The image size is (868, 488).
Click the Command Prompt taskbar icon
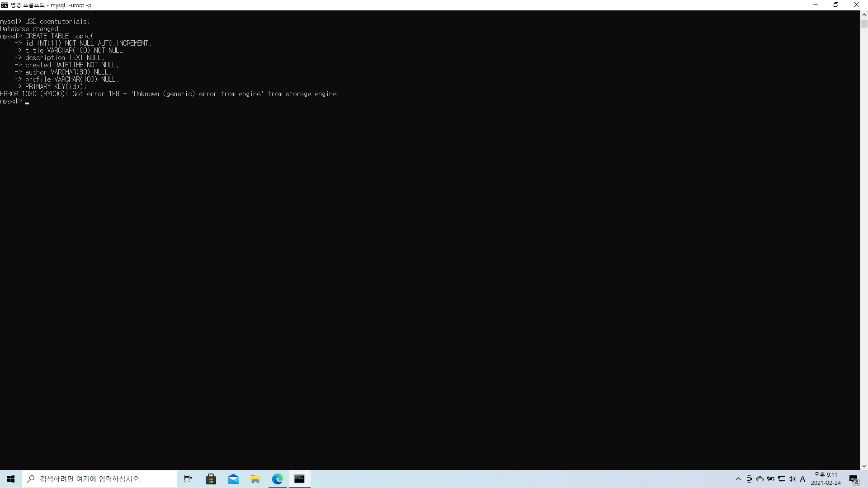(299, 479)
